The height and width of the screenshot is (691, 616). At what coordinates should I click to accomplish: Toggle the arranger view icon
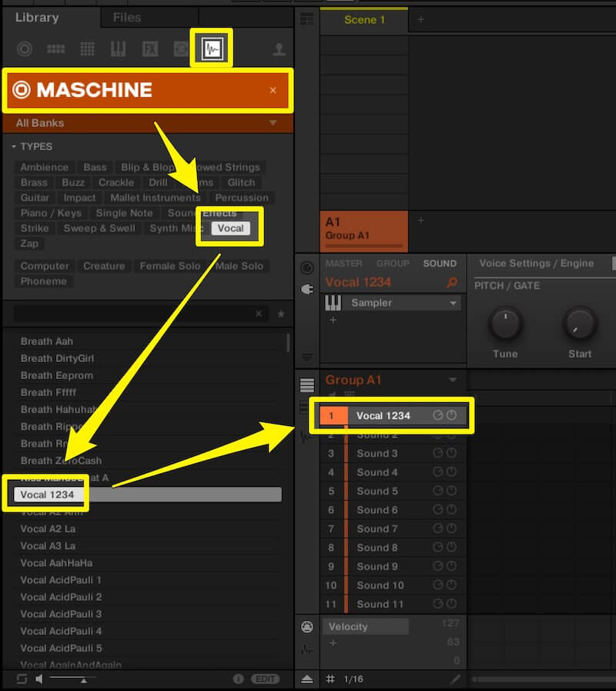[x=307, y=19]
